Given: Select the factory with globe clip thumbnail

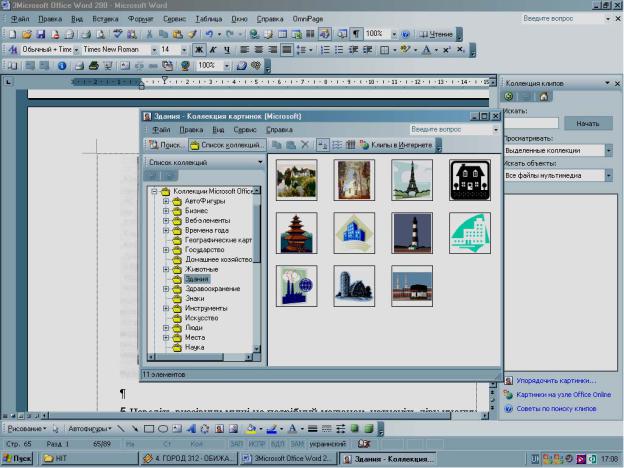Looking at the screenshot, I should [x=296, y=286].
